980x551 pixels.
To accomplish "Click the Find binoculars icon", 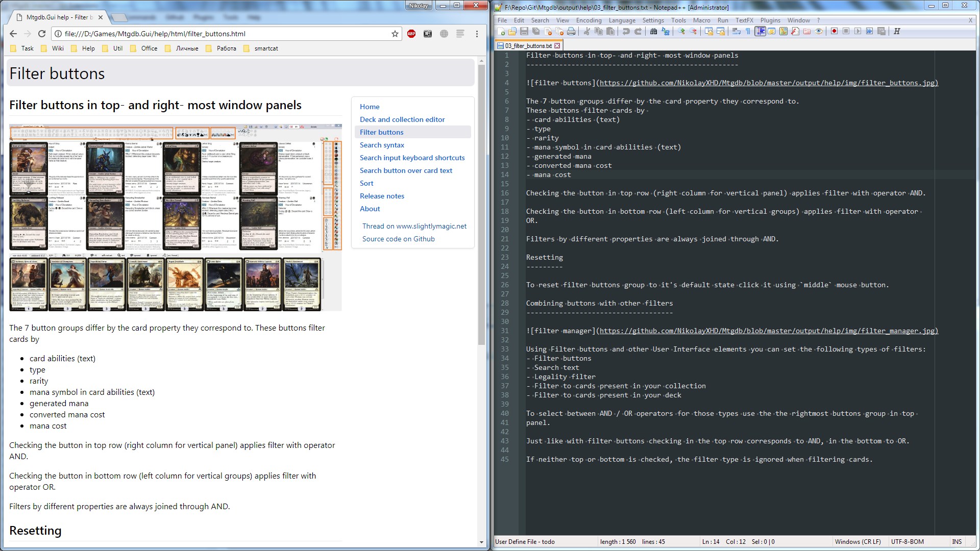I will point(653,31).
